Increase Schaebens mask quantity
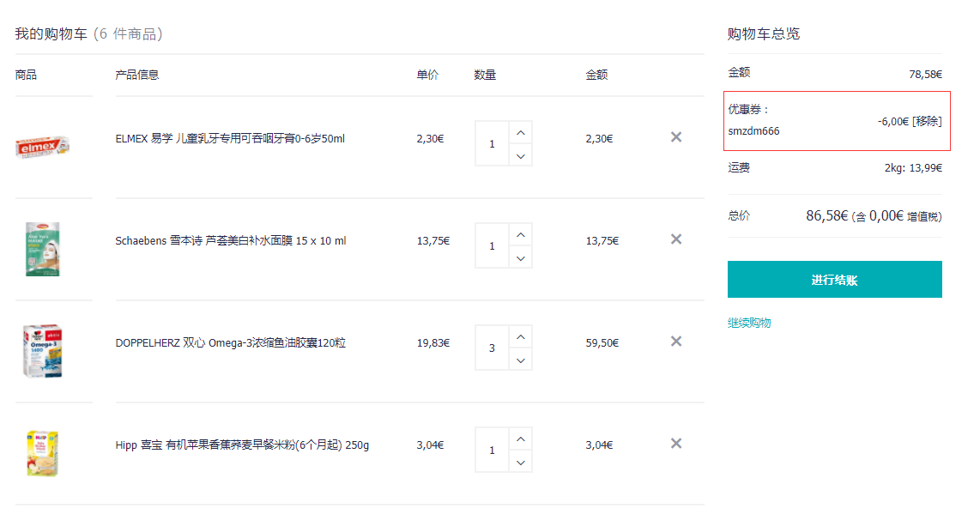Viewport: 980px width, 508px height. [521, 235]
